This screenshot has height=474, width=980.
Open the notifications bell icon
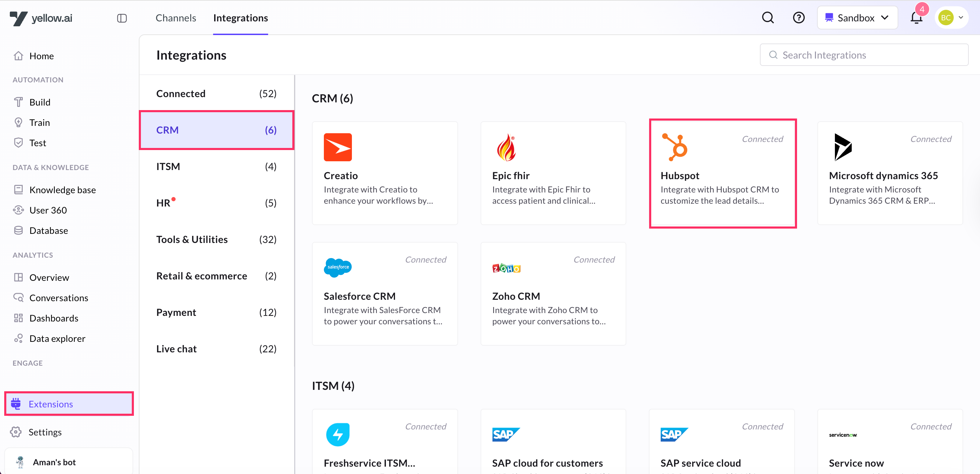[x=916, y=18]
